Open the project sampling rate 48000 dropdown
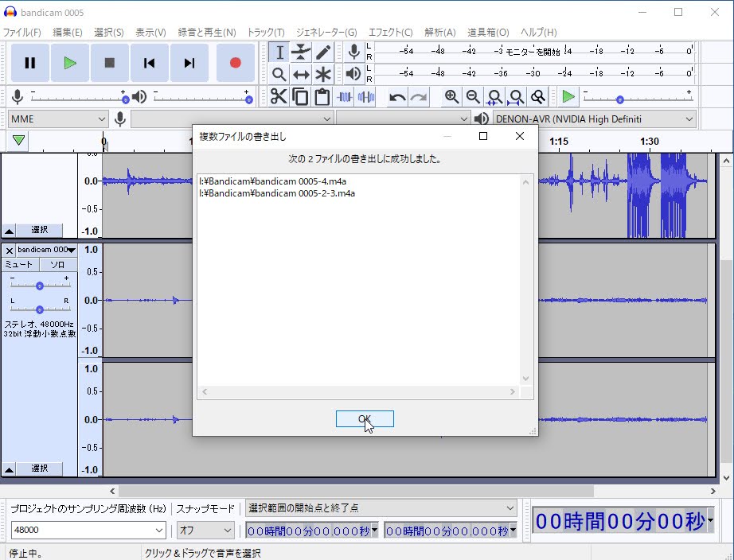Viewport: 734px width, 560px height. tap(88, 530)
